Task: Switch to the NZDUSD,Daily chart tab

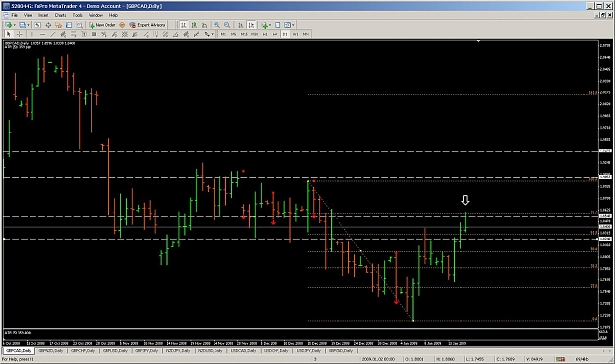Action: coord(210,350)
